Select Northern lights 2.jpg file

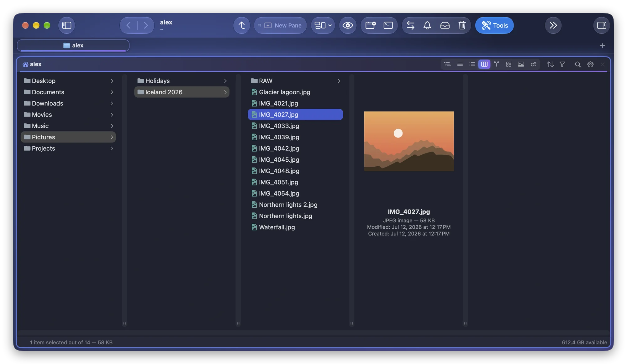pos(295,205)
